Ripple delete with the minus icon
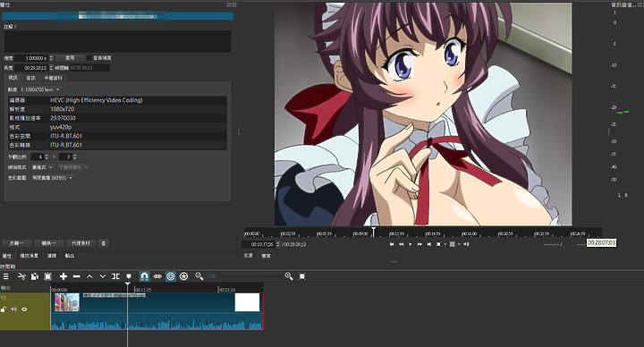644x347 pixels. click(x=76, y=276)
